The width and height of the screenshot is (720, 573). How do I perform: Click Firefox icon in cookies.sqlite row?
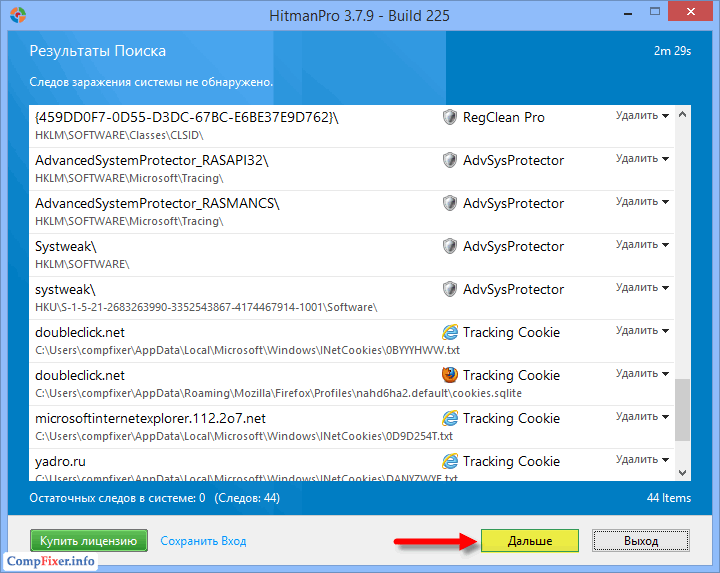(450, 375)
